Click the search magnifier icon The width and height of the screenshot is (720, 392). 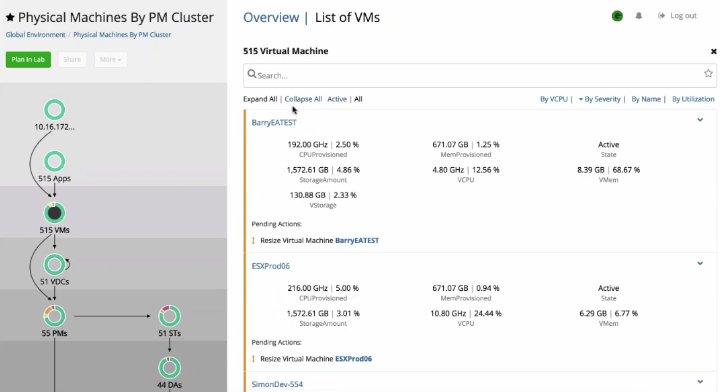[x=252, y=74]
